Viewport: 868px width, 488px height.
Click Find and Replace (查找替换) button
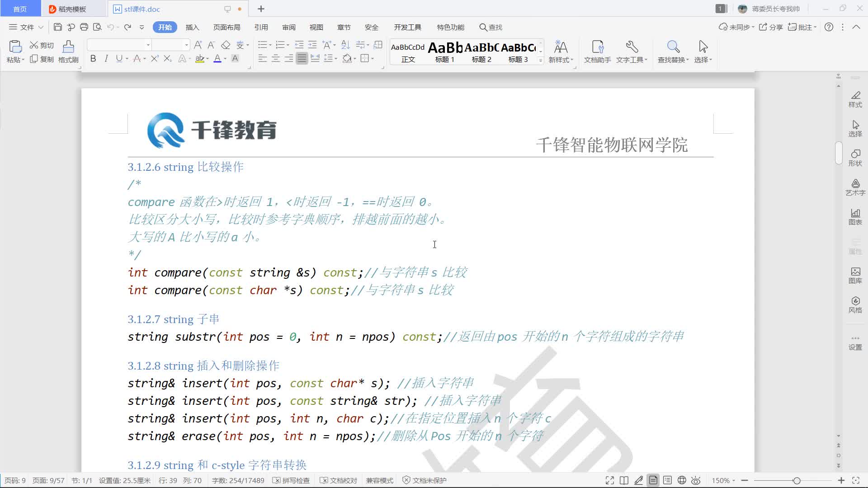pos(673,52)
